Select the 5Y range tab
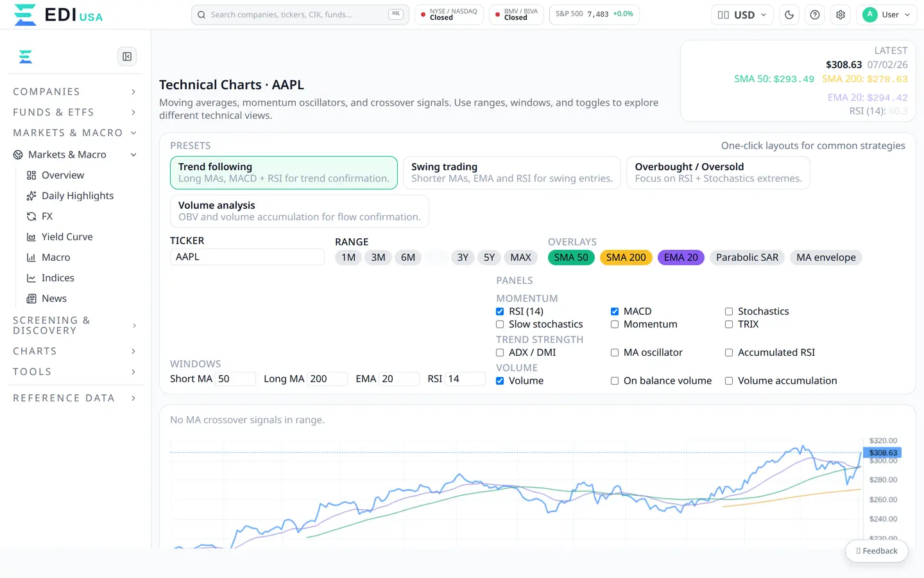 489,258
